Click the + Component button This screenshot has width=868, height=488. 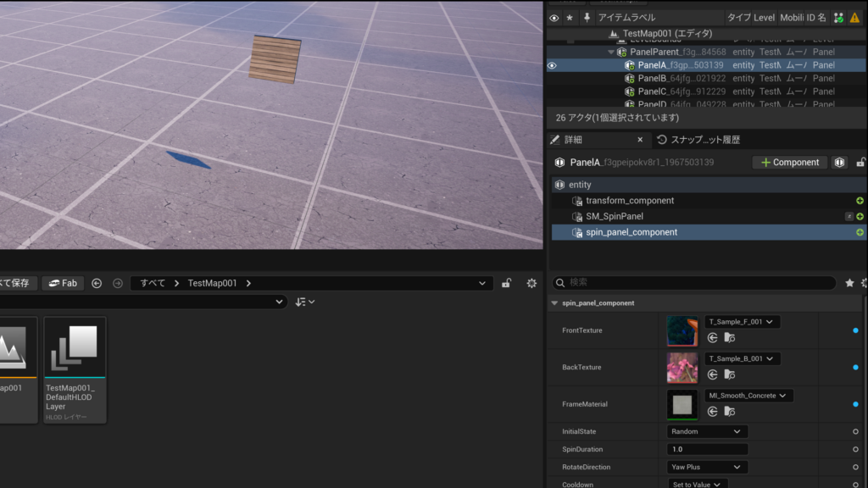pyautogui.click(x=790, y=163)
